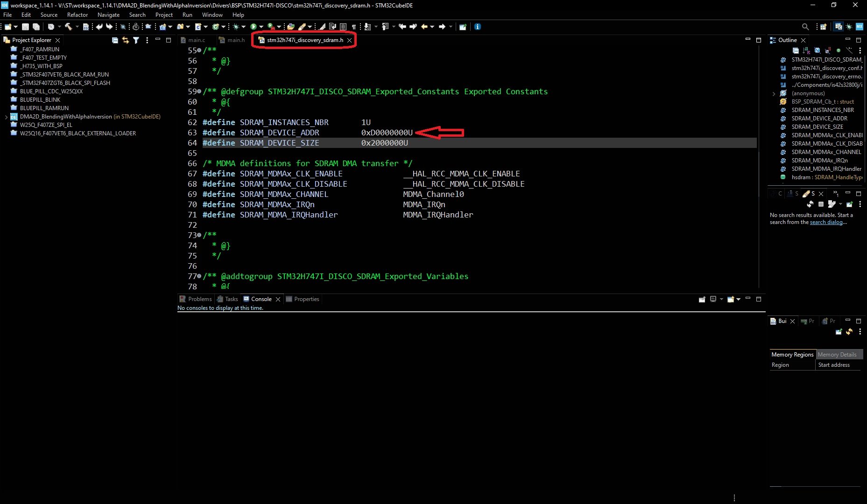Viewport: 867px width, 504px height.
Task: Collapse the comment fold at line 73
Action: [x=199, y=235]
